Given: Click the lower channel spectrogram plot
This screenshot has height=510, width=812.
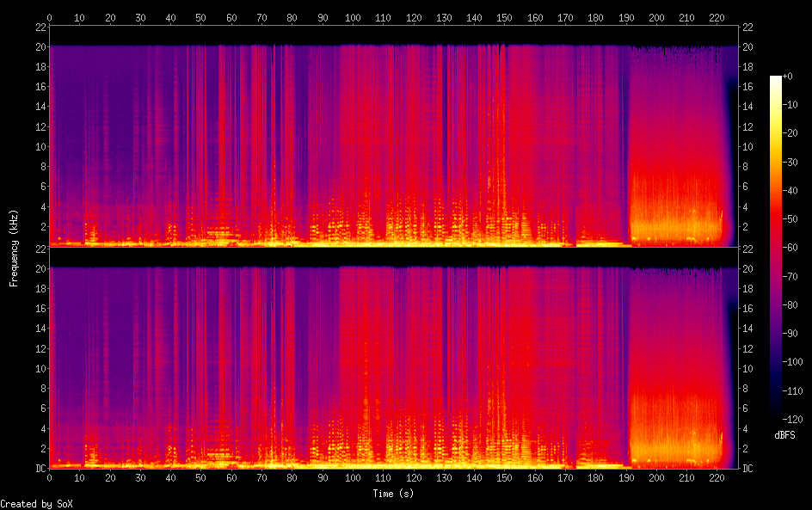Looking at the screenshot, I should [394, 359].
